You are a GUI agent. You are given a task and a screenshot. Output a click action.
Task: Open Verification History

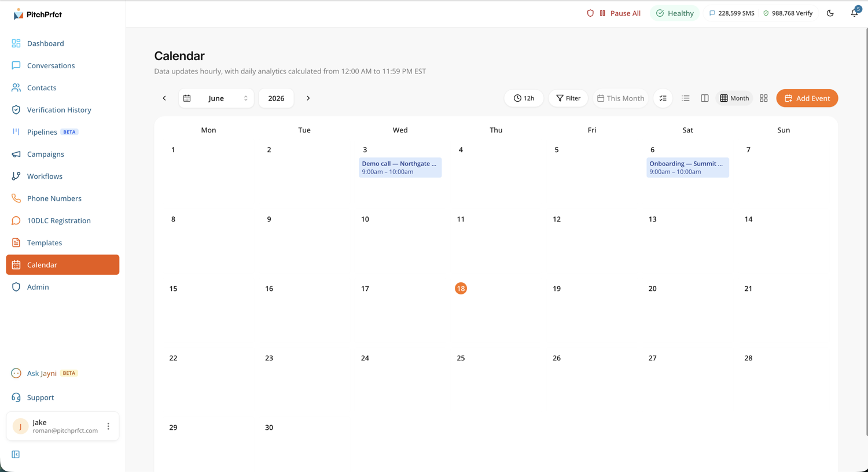point(62,110)
